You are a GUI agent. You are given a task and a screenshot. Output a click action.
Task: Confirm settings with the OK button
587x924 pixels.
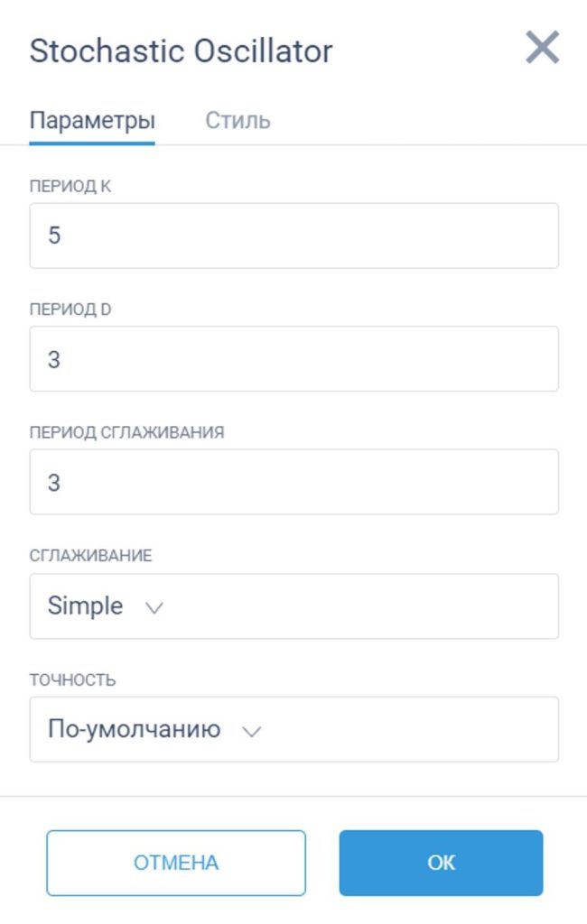pos(441,863)
